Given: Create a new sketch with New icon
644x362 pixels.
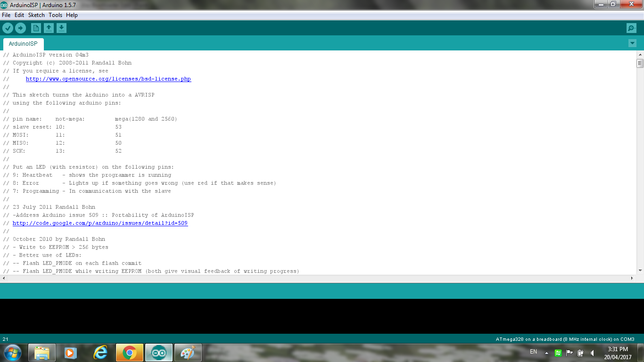Looking at the screenshot, I should click(x=36, y=28).
